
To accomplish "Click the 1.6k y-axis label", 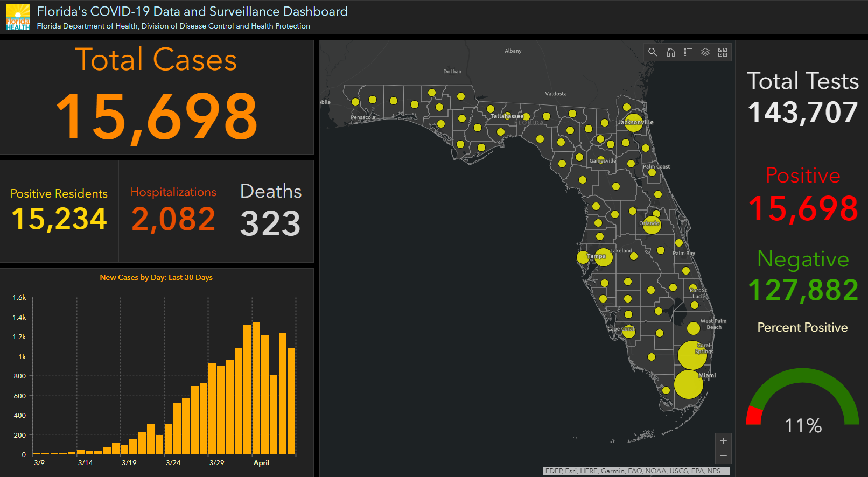I will click(x=19, y=297).
